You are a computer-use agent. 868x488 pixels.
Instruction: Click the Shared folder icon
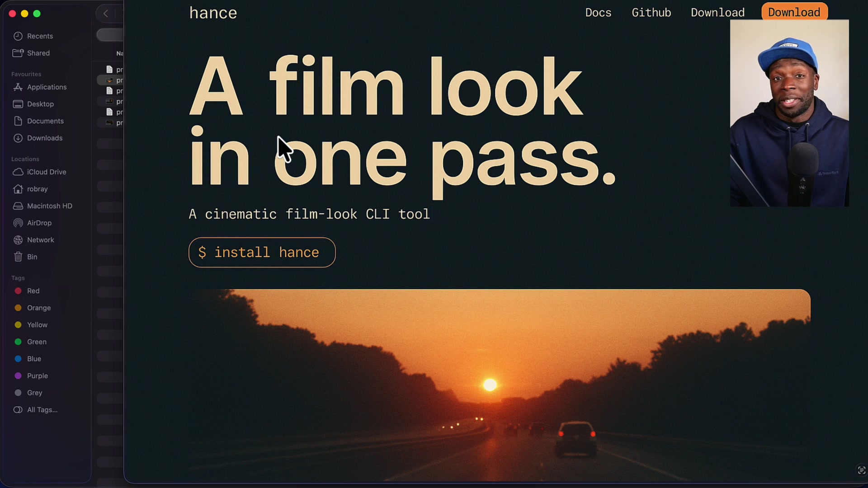point(18,53)
